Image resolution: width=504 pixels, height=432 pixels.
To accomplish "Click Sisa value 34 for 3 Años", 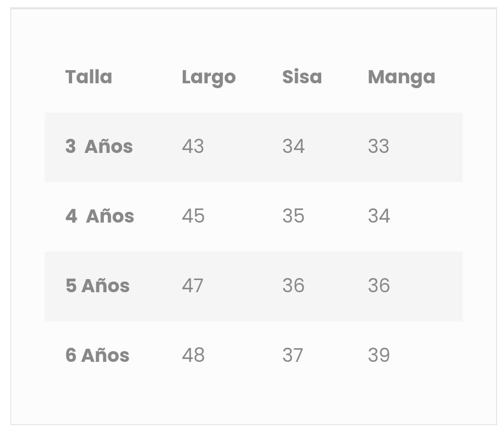I will (293, 146).
